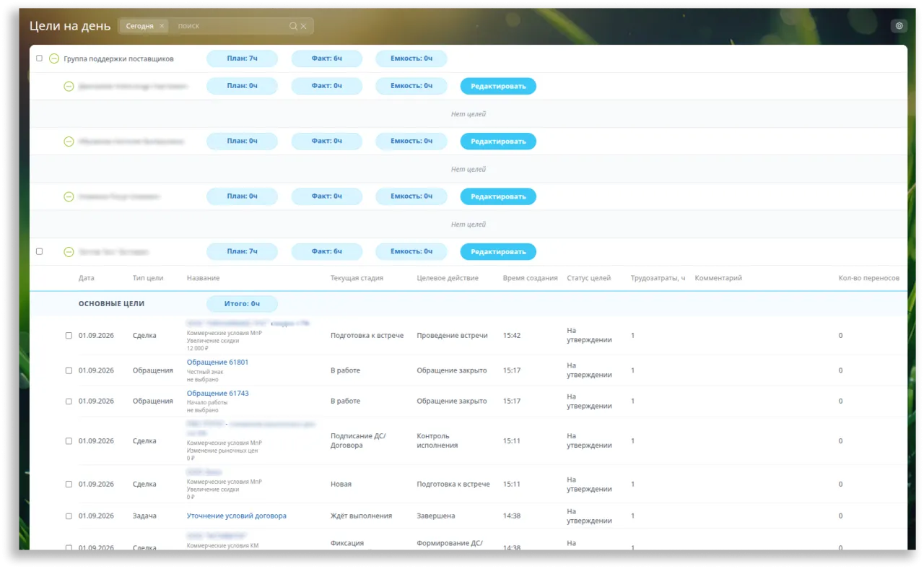Select the Обращение 61801 row checkbox

[69, 370]
